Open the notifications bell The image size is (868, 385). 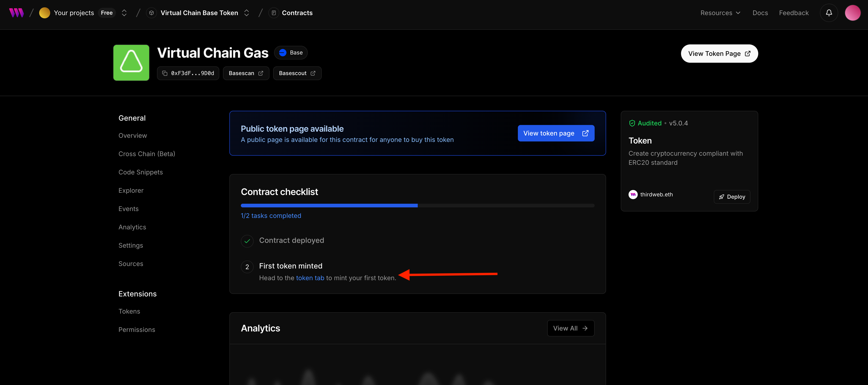point(829,13)
